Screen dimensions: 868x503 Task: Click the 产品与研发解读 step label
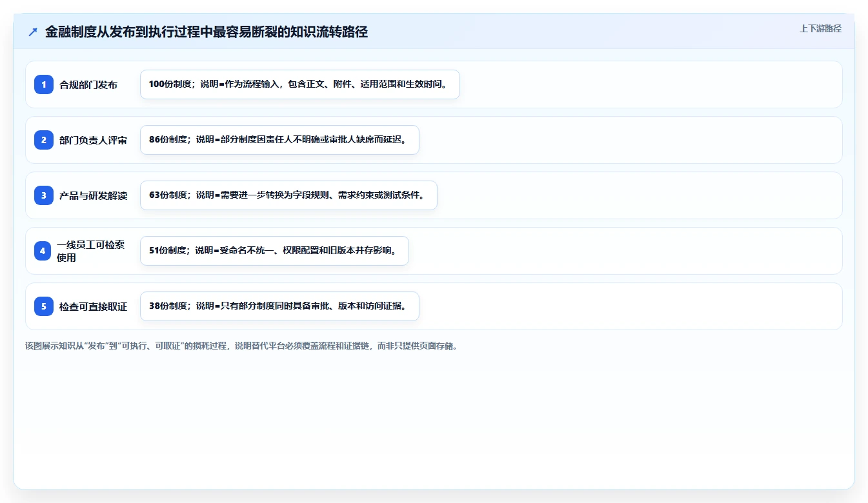94,195
